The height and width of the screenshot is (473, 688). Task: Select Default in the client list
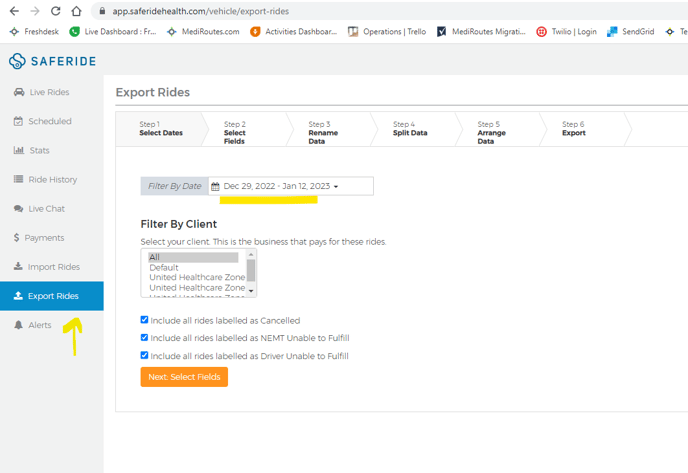pyautogui.click(x=164, y=267)
